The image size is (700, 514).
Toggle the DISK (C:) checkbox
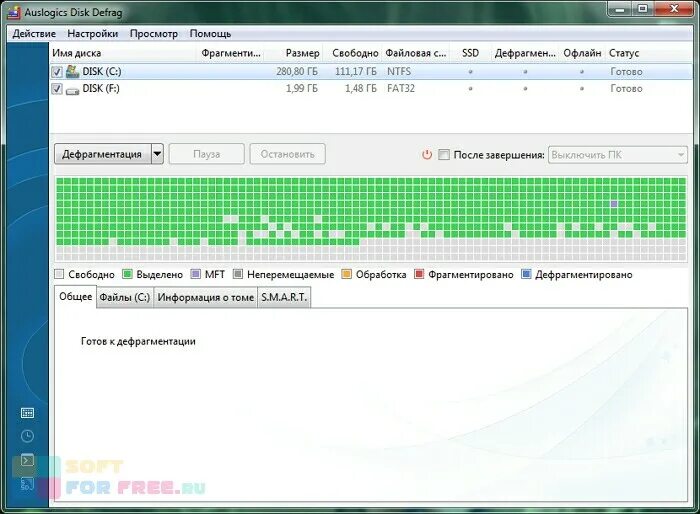click(x=57, y=71)
